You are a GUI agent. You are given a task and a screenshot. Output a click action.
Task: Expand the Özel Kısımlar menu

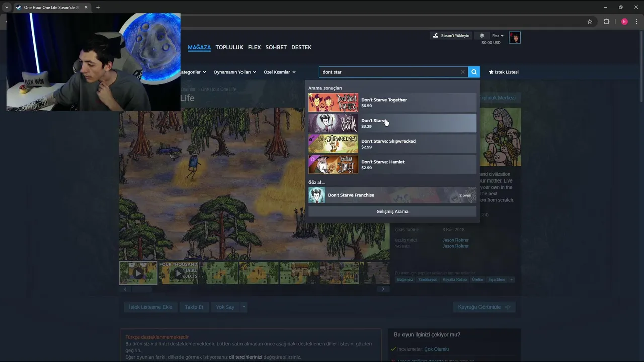click(x=279, y=72)
